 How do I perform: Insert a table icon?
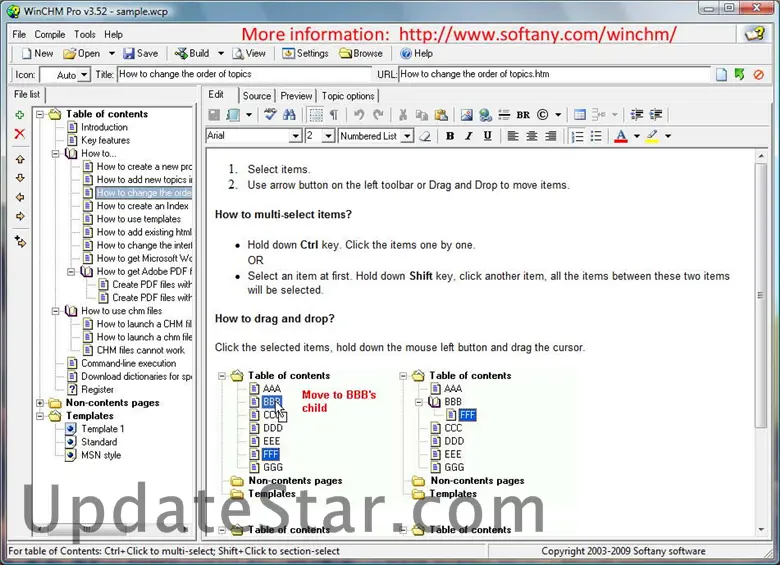click(x=580, y=115)
